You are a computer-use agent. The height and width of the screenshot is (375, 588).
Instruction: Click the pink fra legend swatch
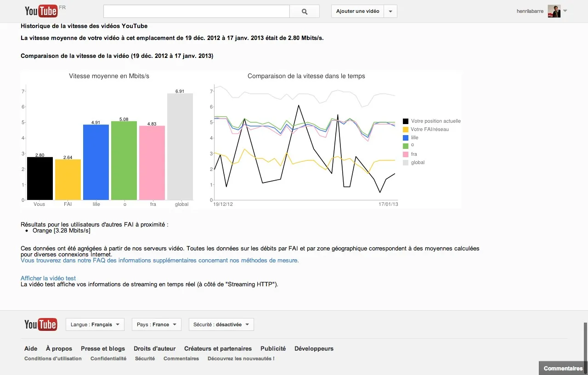(x=406, y=154)
